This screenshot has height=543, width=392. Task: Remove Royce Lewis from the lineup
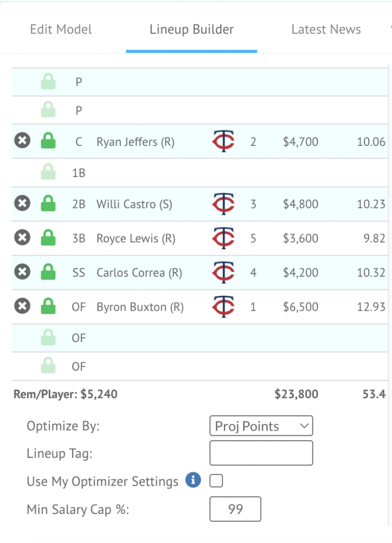22,237
